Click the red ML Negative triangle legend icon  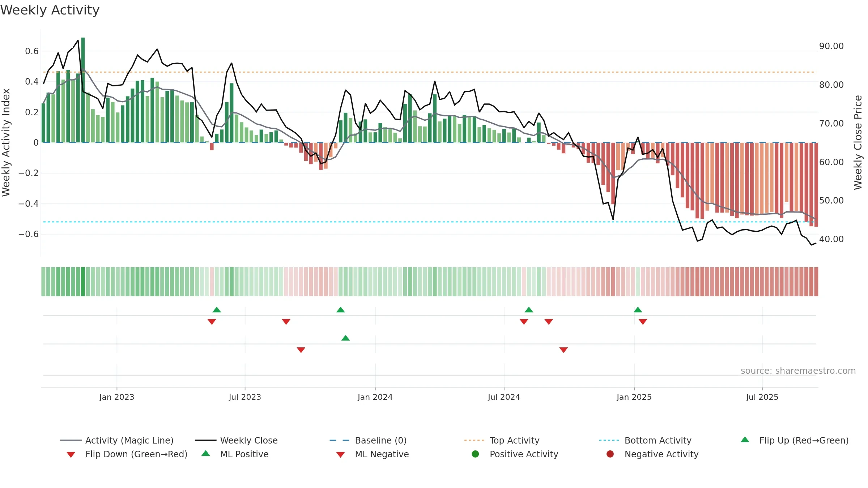[x=340, y=455]
